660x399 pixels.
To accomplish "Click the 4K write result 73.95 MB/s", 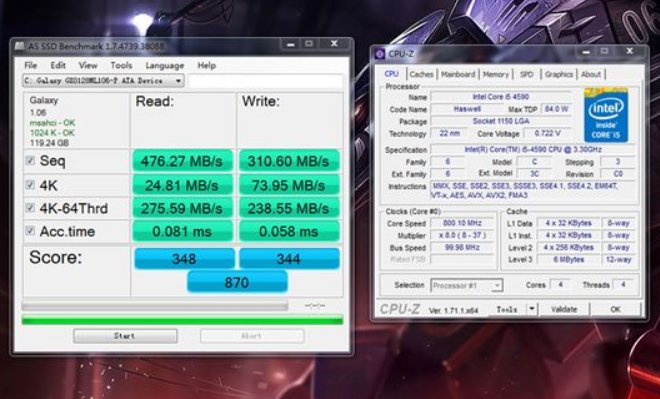I will pyautogui.click(x=289, y=185).
